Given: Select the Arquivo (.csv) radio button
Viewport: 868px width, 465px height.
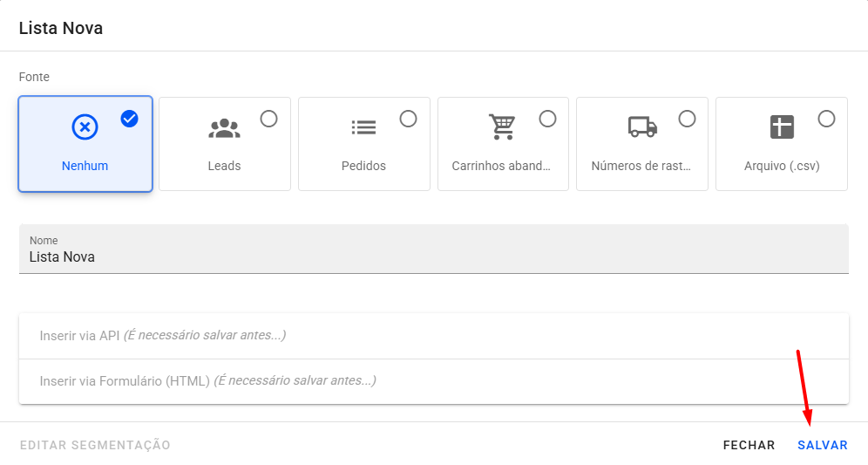Looking at the screenshot, I should 826,119.
